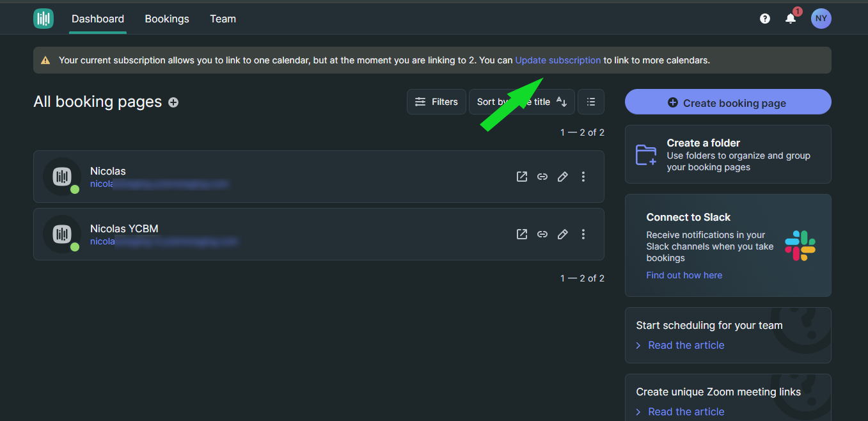Toggle the list view icon button
Screen dimensions: 868x421
tap(591, 102)
